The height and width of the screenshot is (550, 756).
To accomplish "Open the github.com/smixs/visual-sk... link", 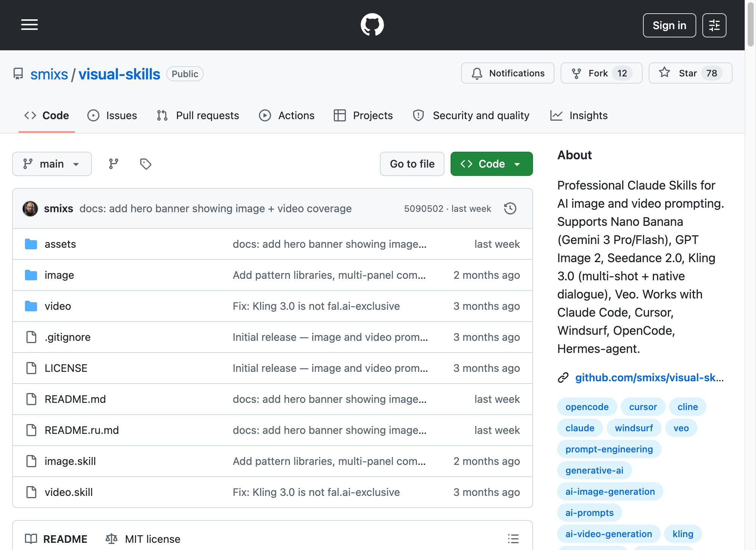I will pyautogui.click(x=649, y=378).
